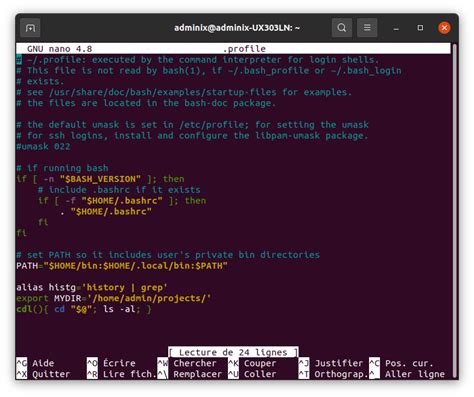Click the ^K Couper shortcut
The height and width of the screenshot is (397, 474).
[x=252, y=363]
